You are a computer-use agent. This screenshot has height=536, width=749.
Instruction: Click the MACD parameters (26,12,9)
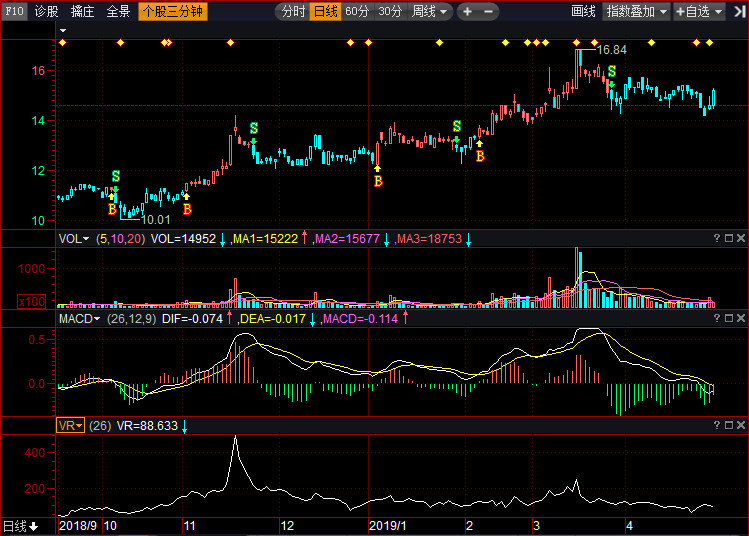[131, 319]
